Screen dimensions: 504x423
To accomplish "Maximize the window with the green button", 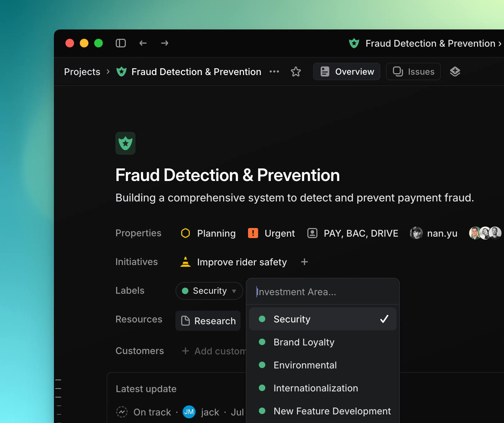I will pos(98,43).
